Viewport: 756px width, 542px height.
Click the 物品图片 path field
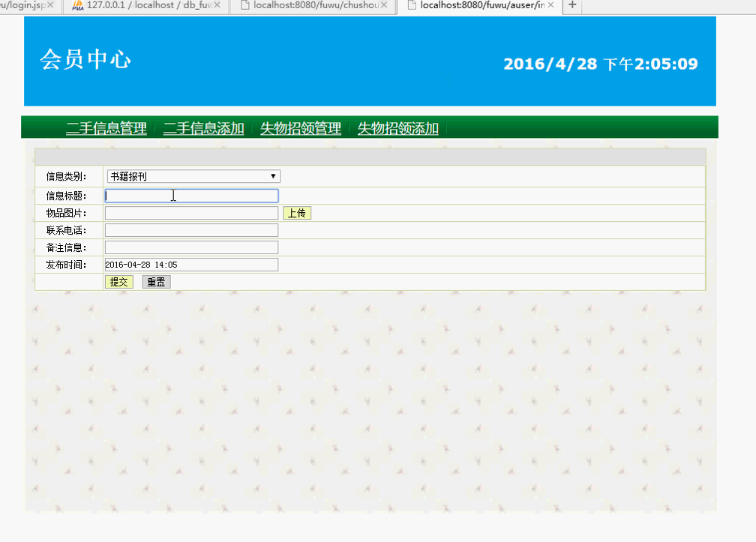(x=191, y=213)
